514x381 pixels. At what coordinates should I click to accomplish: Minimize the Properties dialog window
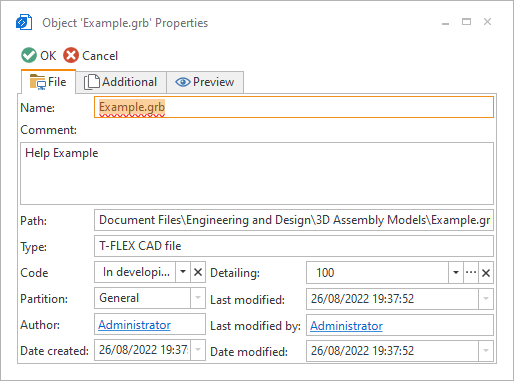pyautogui.click(x=445, y=23)
